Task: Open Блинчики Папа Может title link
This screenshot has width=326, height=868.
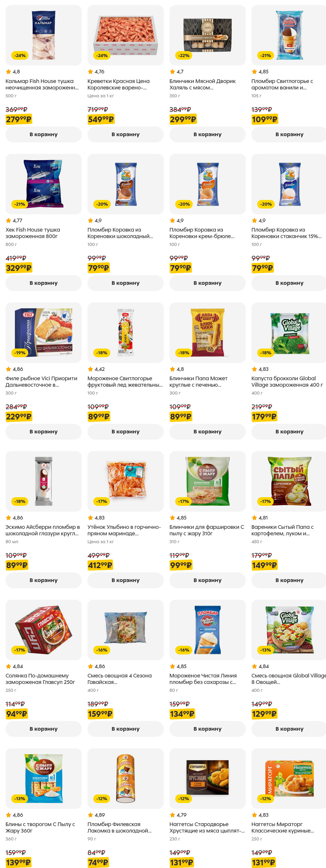Action: tap(198, 382)
